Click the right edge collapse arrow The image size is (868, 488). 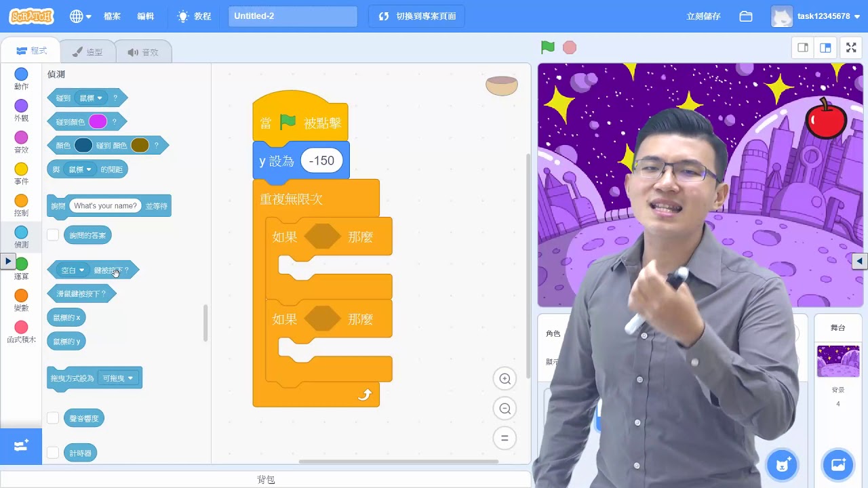pyautogui.click(x=860, y=261)
